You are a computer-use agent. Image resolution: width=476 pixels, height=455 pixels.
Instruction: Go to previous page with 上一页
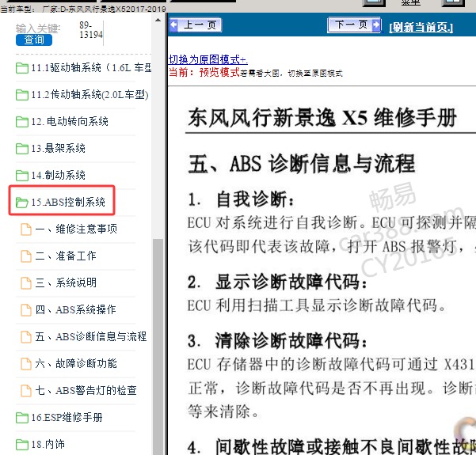[195, 25]
